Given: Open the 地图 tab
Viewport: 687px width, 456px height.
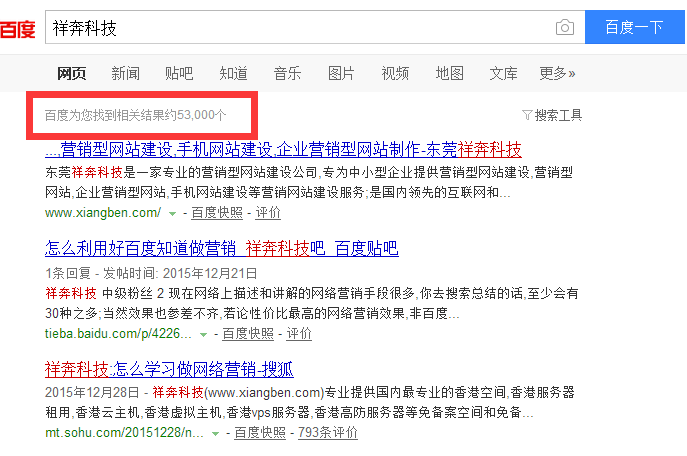Looking at the screenshot, I should tap(450, 73).
